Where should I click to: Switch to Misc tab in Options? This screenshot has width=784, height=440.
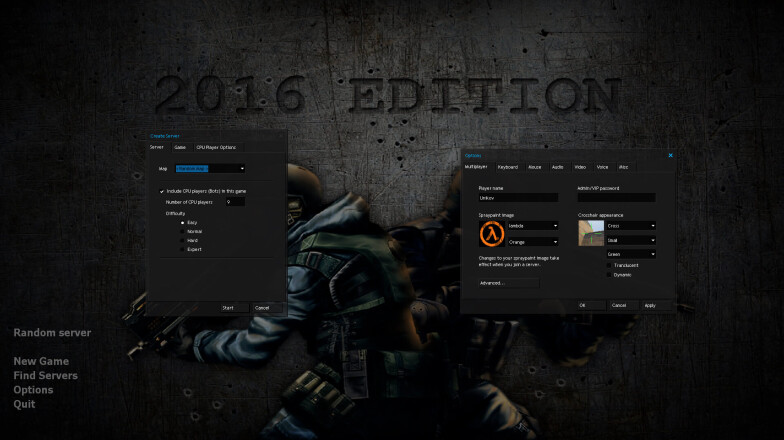click(624, 167)
